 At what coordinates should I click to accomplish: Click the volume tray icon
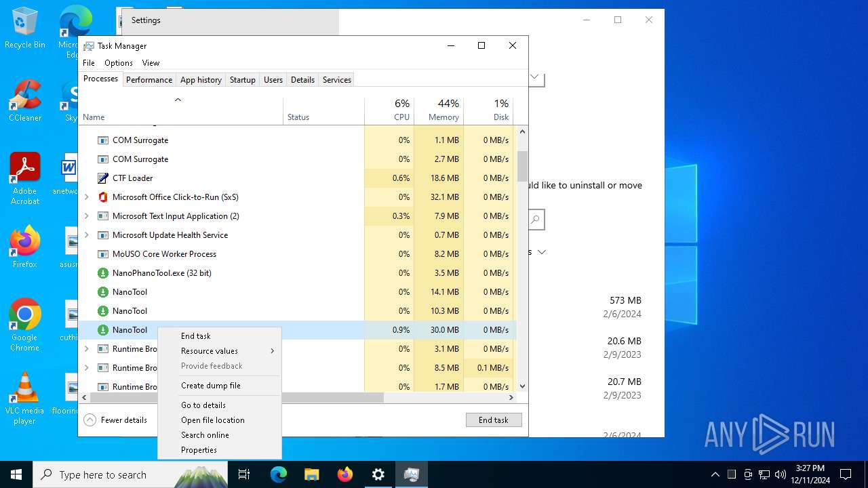pyautogui.click(x=781, y=474)
